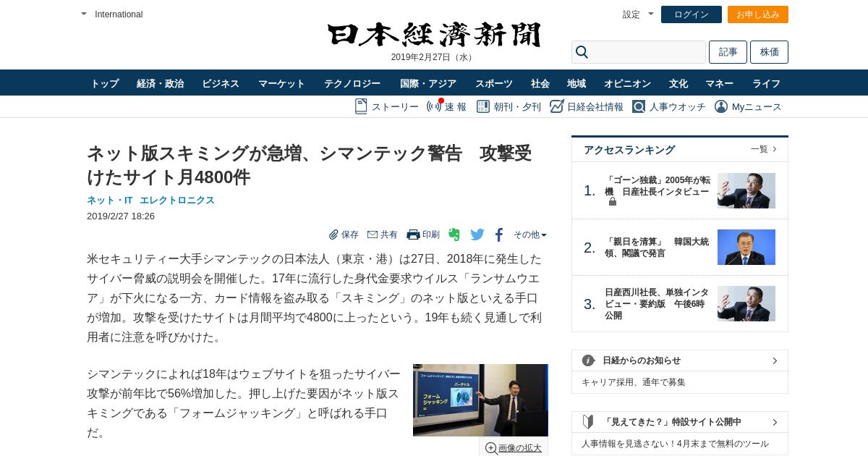Open キャリア採用、通年で募集 link

pos(634,382)
